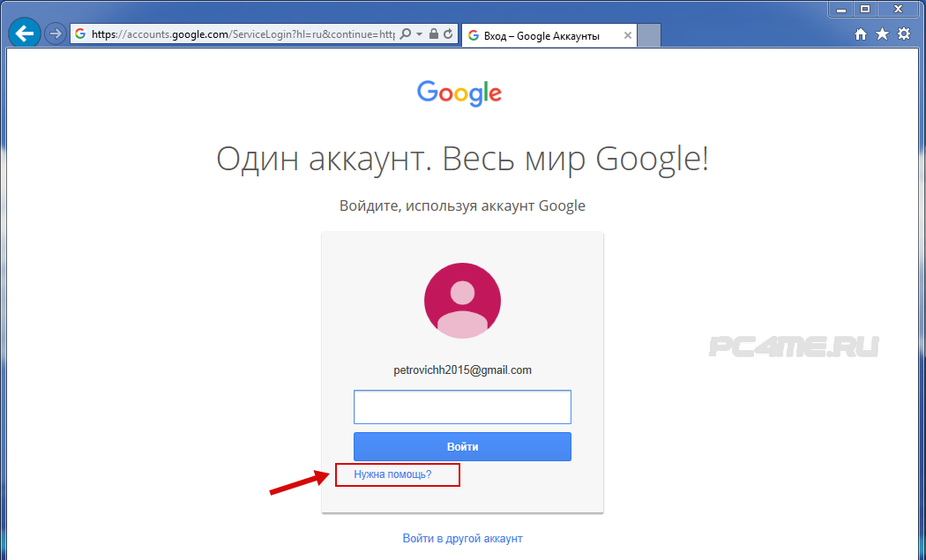Image resolution: width=926 pixels, height=560 pixels.
Task: Open Favorites star icon
Action: (882, 34)
